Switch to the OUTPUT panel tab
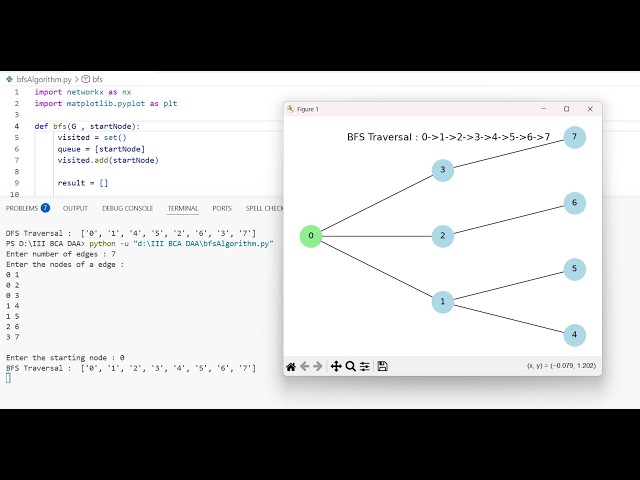This screenshot has height=480, width=640. pyautogui.click(x=75, y=208)
